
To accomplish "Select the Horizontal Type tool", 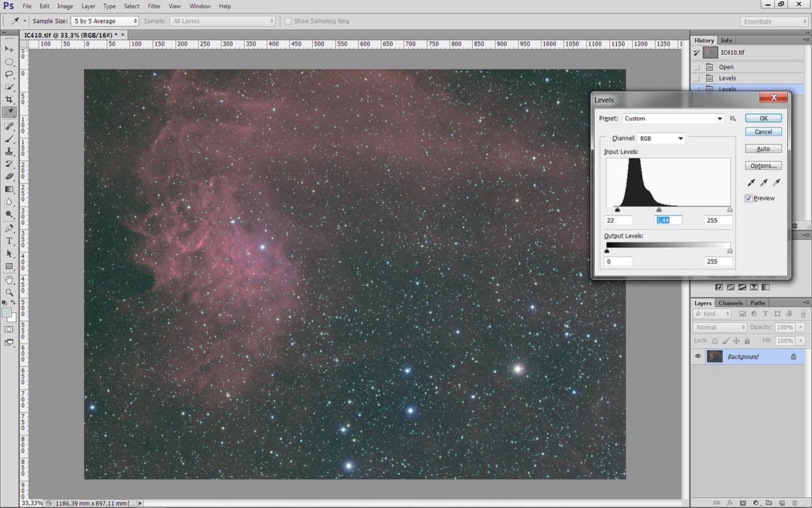I will (9, 240).
